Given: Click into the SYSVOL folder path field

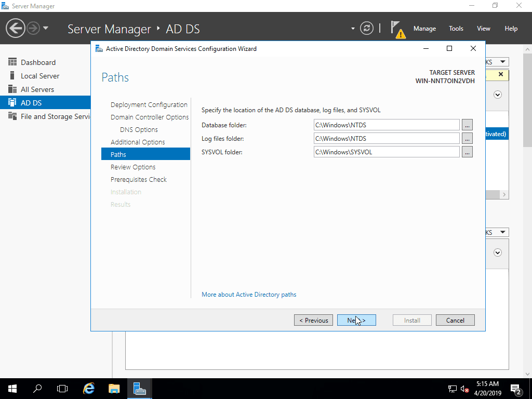Looking at the screenshot, I should [x=387, y=152].
